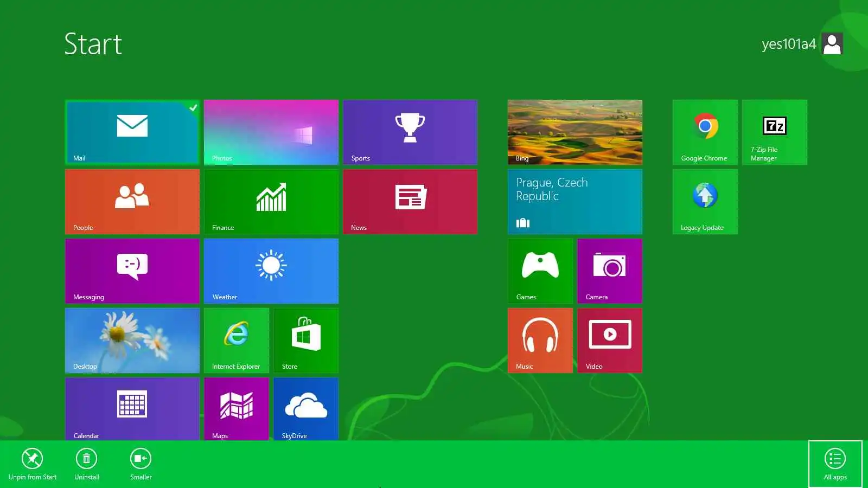The image size is (868, 488).
Task: Open the Maps tile
Action: coord(237,409)
